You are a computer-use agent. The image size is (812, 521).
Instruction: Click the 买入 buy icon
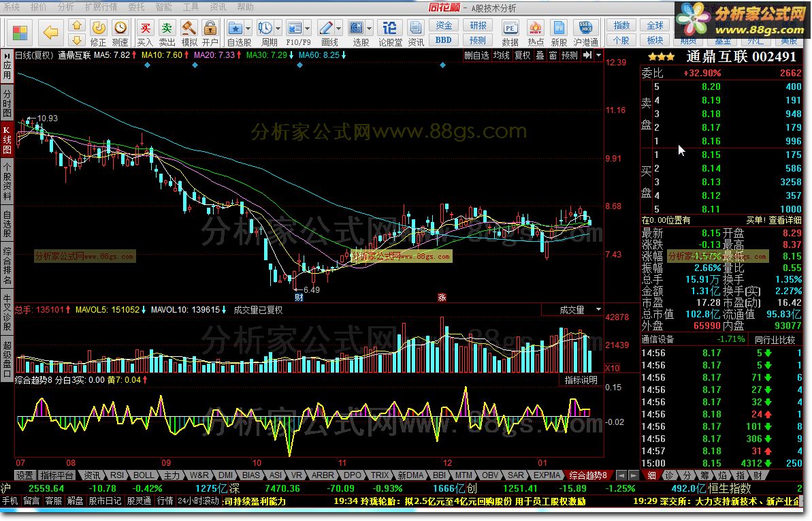point(146,28)
